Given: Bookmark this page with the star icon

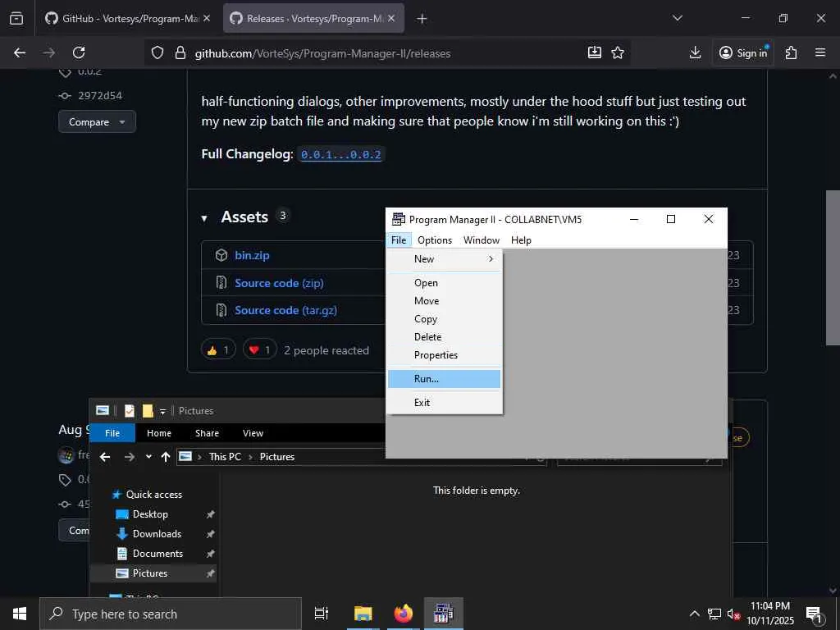Looking at the screenshot, I should click(618, 52).
